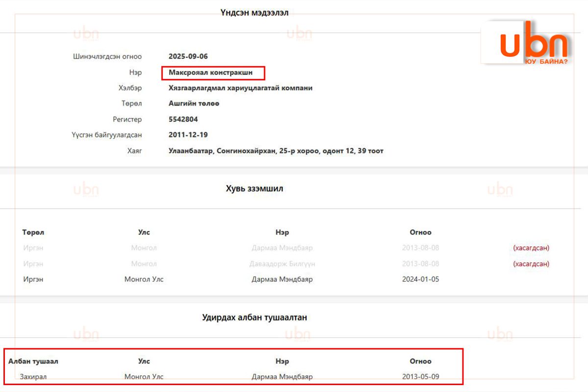The image size is (588, 392).
Task: Click the director appointment date 2013-05-09
Action: (420, 377)
